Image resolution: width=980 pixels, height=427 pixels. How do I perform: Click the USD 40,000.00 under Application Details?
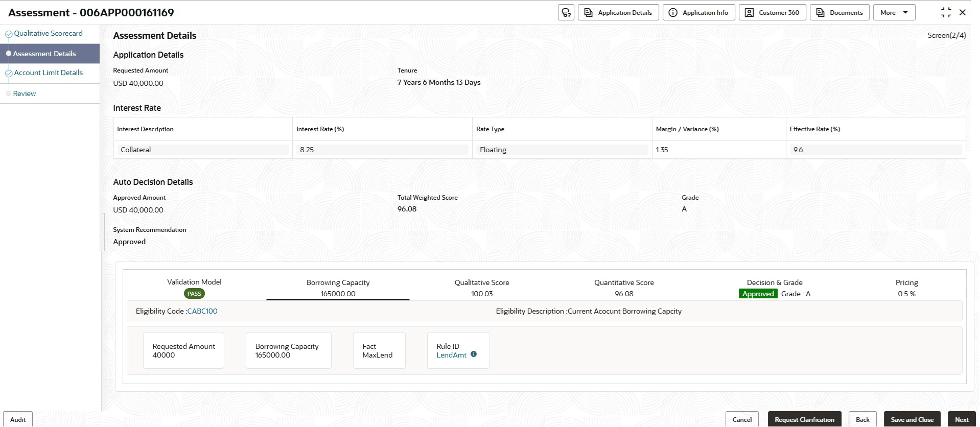click(x=138, y=83)
